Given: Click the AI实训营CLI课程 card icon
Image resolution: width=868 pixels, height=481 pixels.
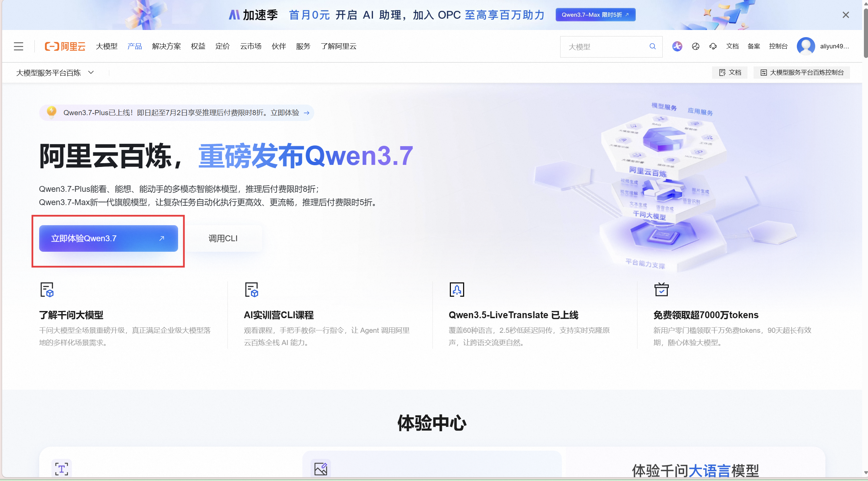Looking at the screenshot, I should point(252,290).
